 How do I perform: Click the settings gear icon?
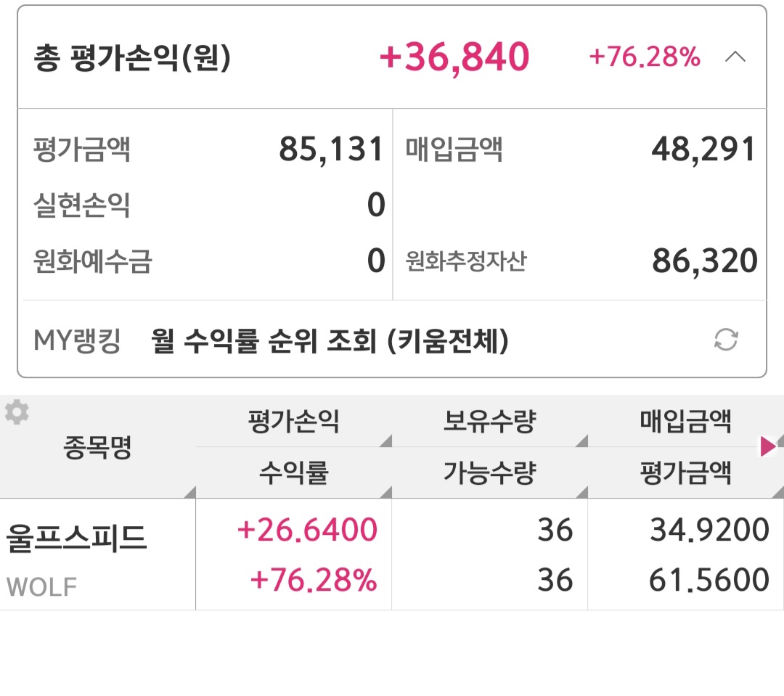tap(17, 413)
